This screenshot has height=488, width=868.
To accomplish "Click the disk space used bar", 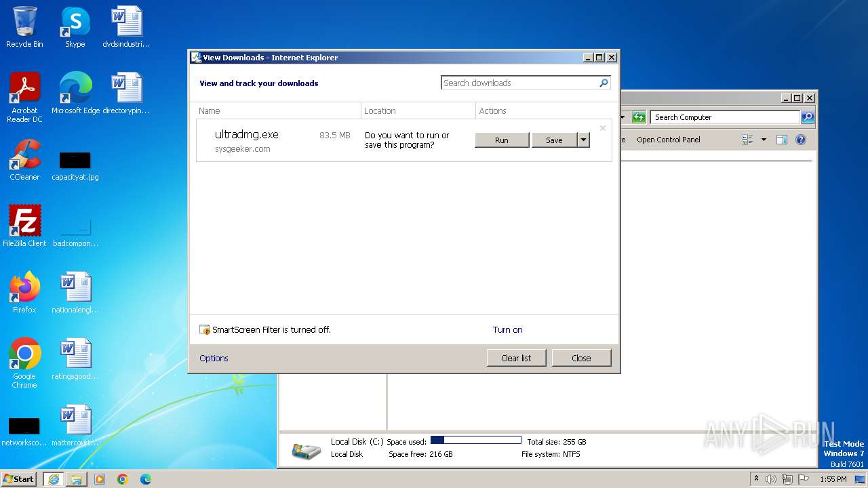I will click(x=476, y=441).
